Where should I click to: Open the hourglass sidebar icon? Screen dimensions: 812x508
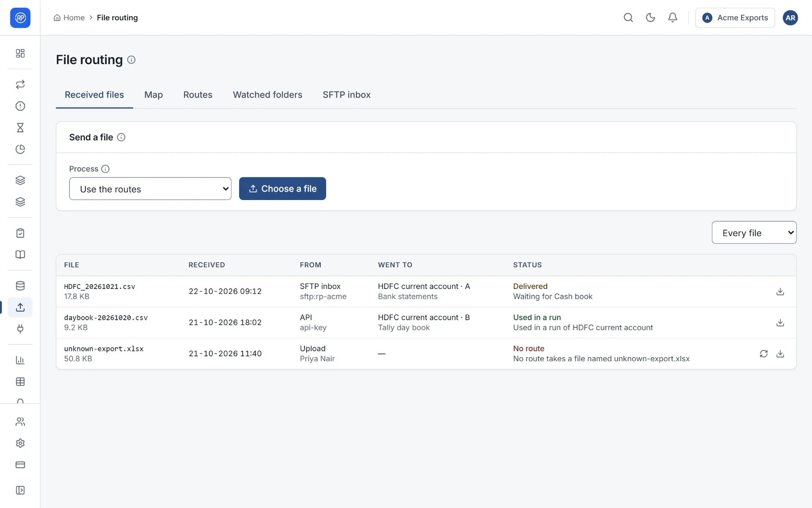click(20, 128)
